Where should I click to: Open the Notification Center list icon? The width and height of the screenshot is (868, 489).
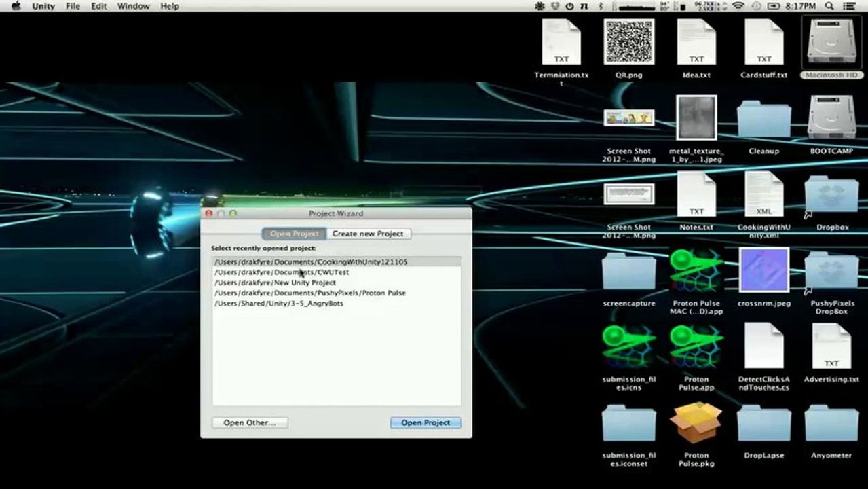(850, 6)
